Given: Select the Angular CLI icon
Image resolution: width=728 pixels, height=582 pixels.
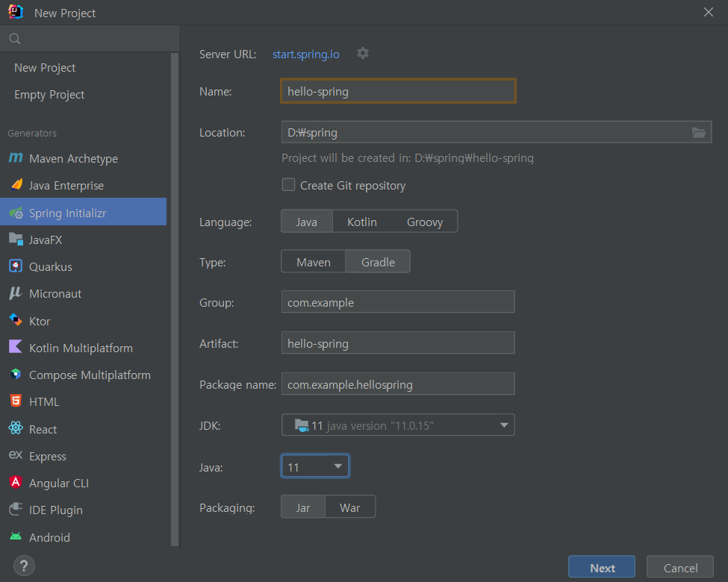Looking at the screenshot, I should 16,483.
